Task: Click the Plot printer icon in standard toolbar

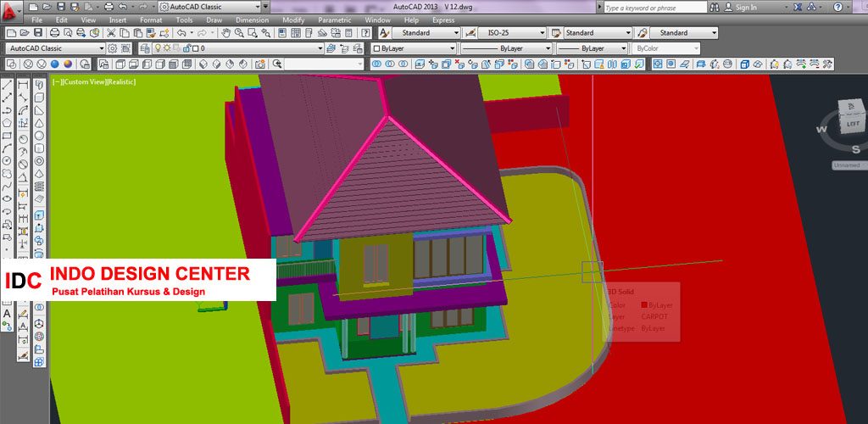Action: (x=54, y=33)
